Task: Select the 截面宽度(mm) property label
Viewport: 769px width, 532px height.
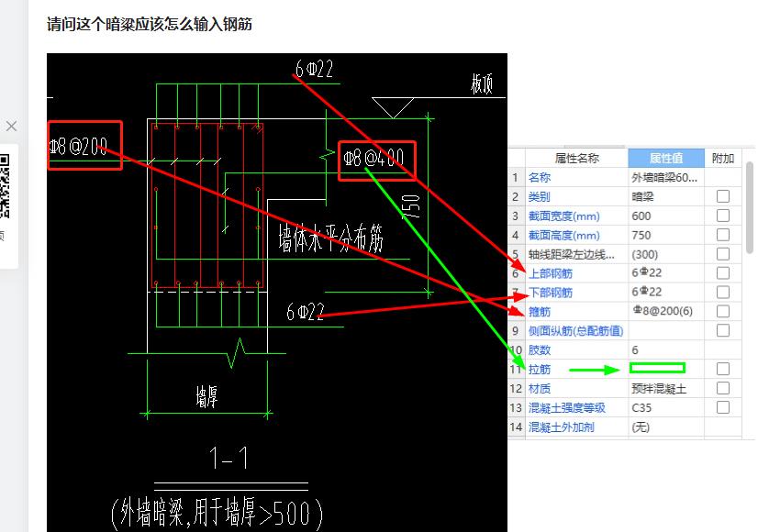Action: pyautogui.click(x=564, y=216)
